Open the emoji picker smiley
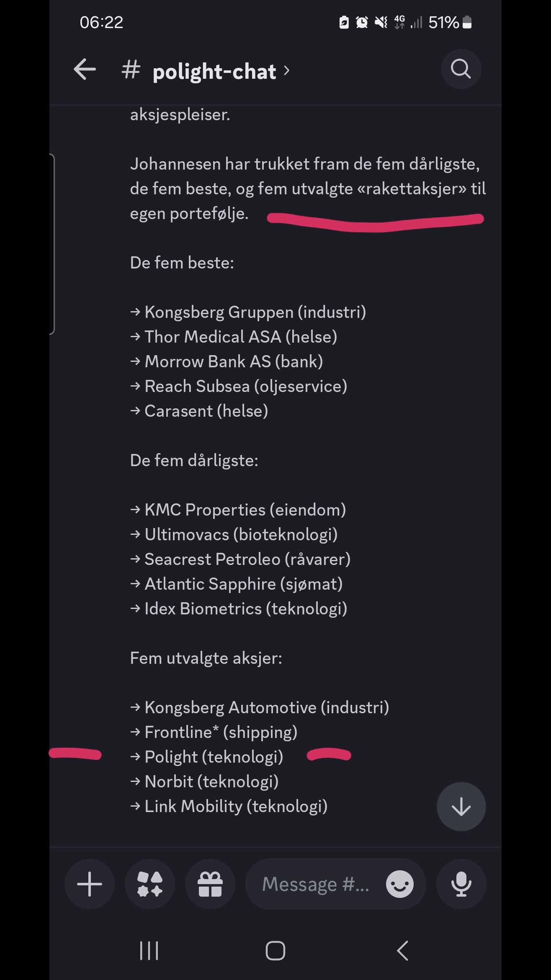 (x=400, y=884)
